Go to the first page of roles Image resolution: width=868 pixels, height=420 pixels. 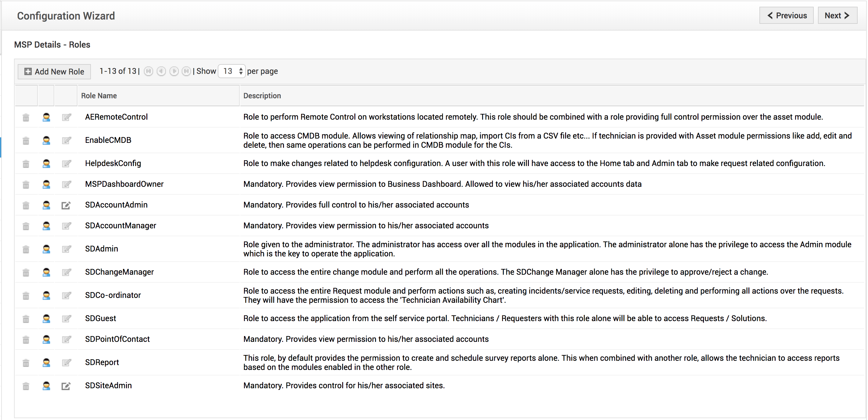(x=149, y=71)
